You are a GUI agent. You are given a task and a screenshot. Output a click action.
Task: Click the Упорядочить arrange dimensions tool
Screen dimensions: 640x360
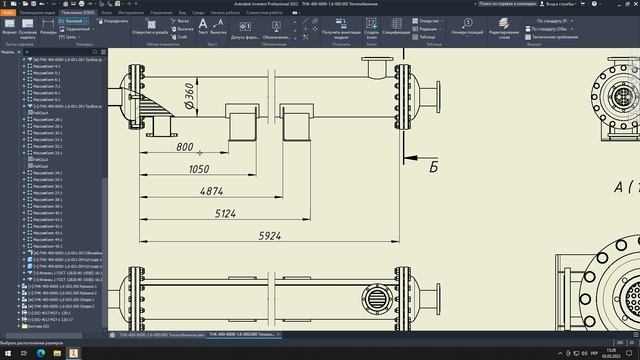click(x=113, y=21)
